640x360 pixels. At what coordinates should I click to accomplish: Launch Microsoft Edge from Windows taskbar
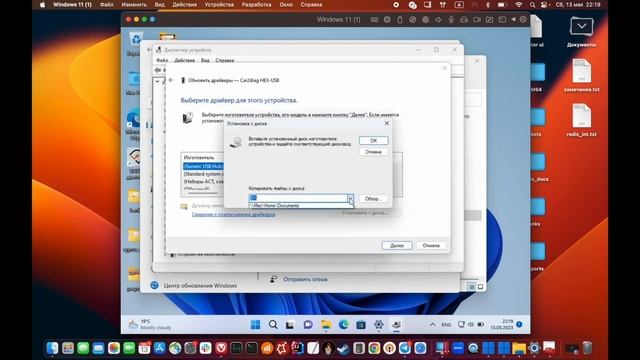point(343,325)
